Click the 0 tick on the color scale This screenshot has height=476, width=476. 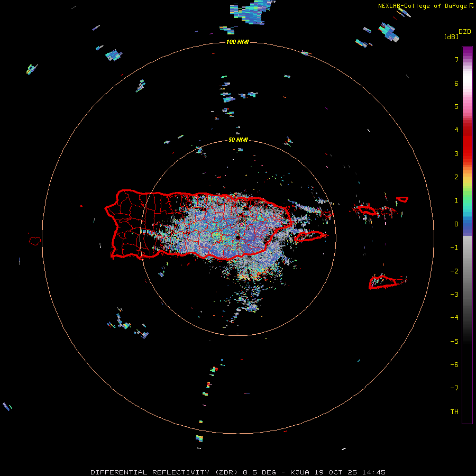[x=456, y=224]
